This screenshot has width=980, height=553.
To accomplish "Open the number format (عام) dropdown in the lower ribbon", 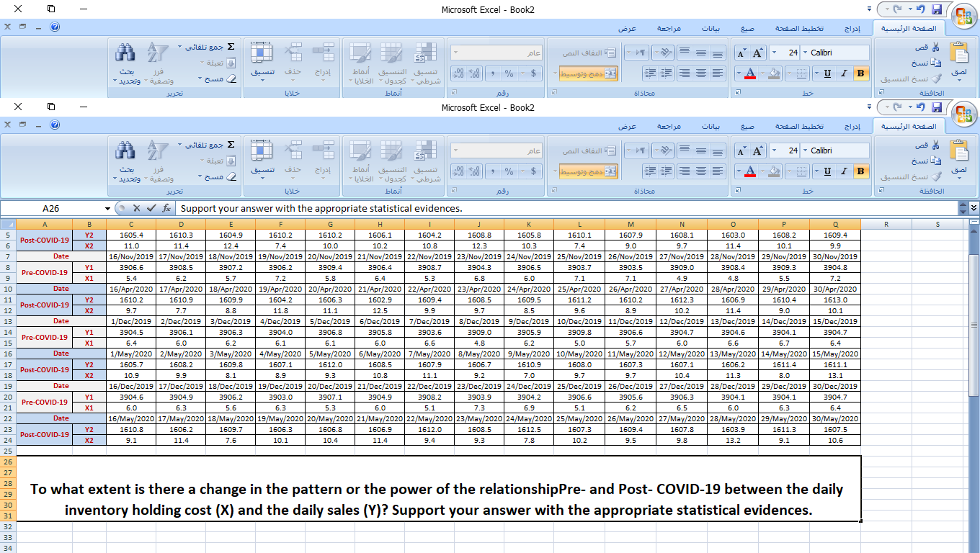I will click(x=455, y=150).
